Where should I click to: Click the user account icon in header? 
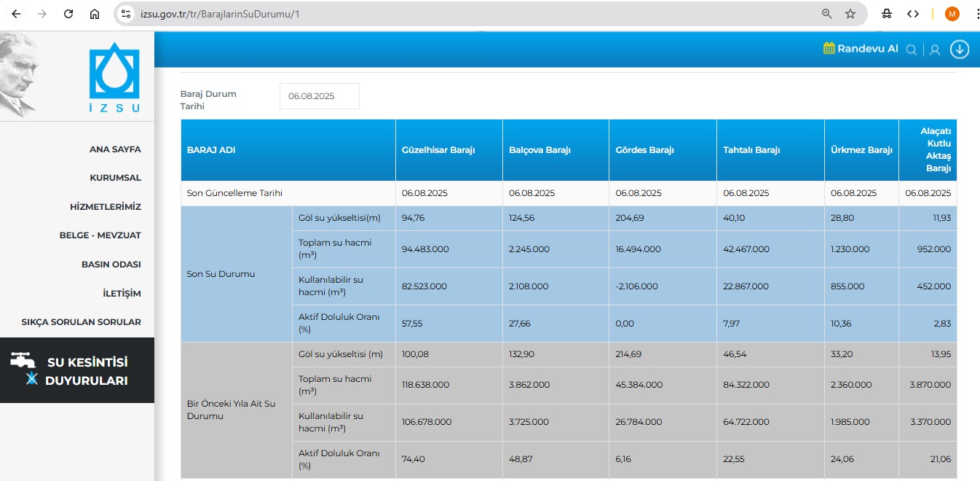[x=935, y=50]
